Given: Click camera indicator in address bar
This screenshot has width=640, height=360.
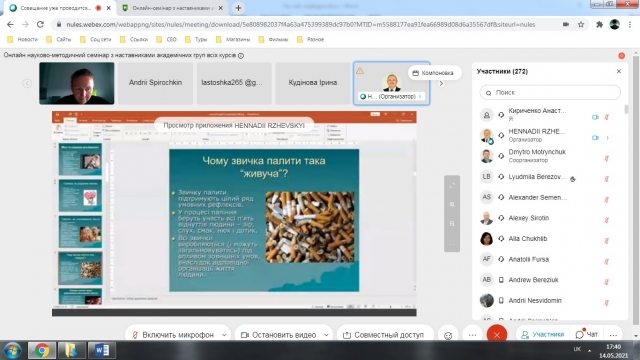Looking at the screenshot, I should [x=566, y=24].
